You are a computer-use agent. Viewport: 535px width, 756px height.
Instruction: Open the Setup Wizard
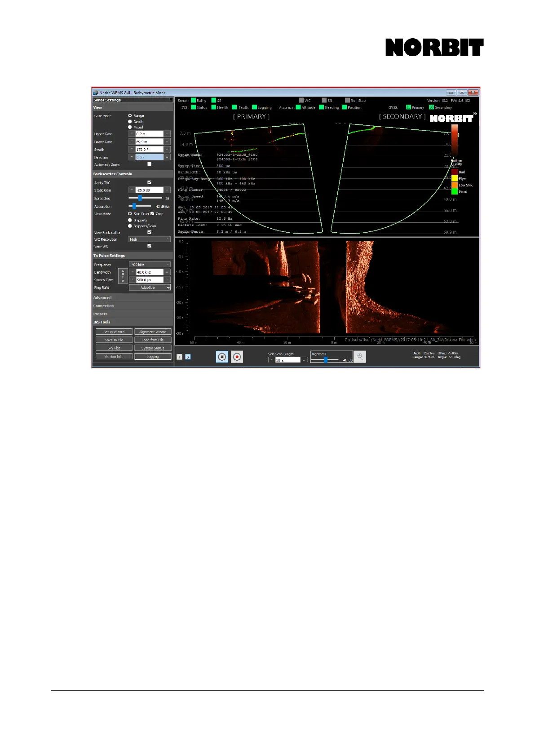tap(114, 332)
